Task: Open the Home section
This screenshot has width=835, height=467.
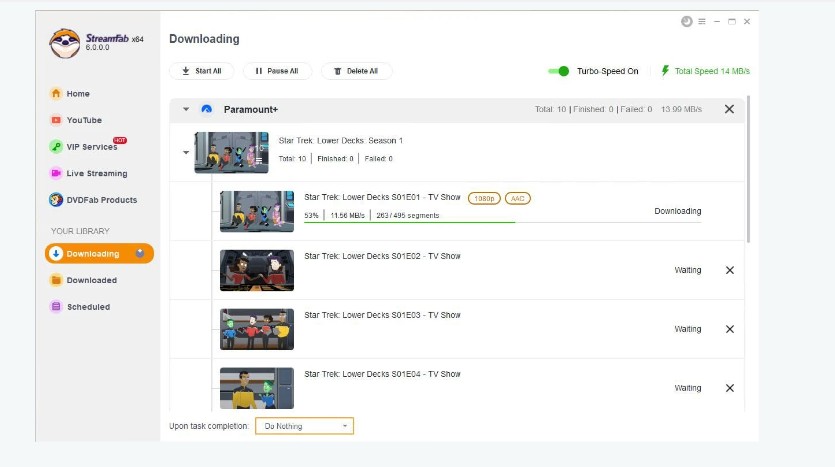Action: pos(70,94)
